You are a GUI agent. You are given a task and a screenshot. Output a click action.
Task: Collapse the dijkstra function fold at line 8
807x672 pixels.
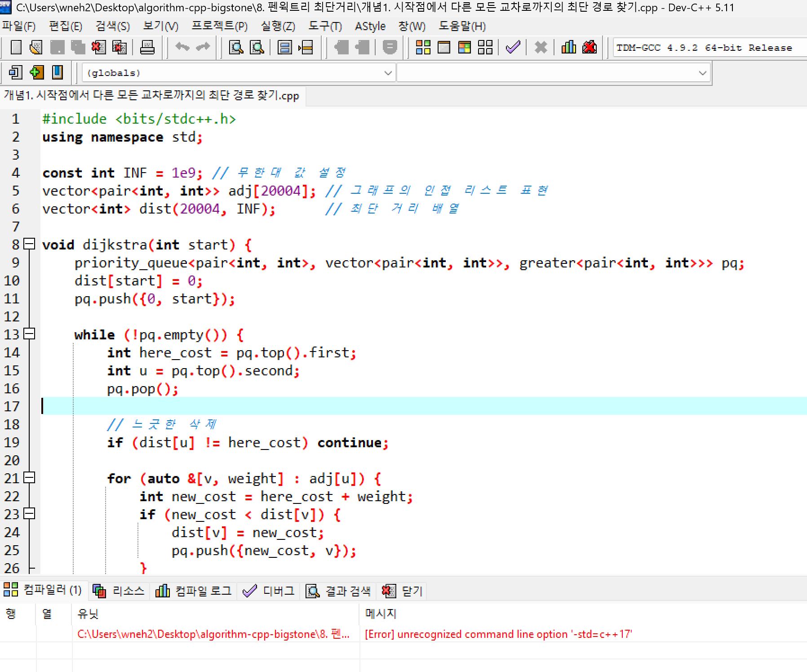pos(29,244)
